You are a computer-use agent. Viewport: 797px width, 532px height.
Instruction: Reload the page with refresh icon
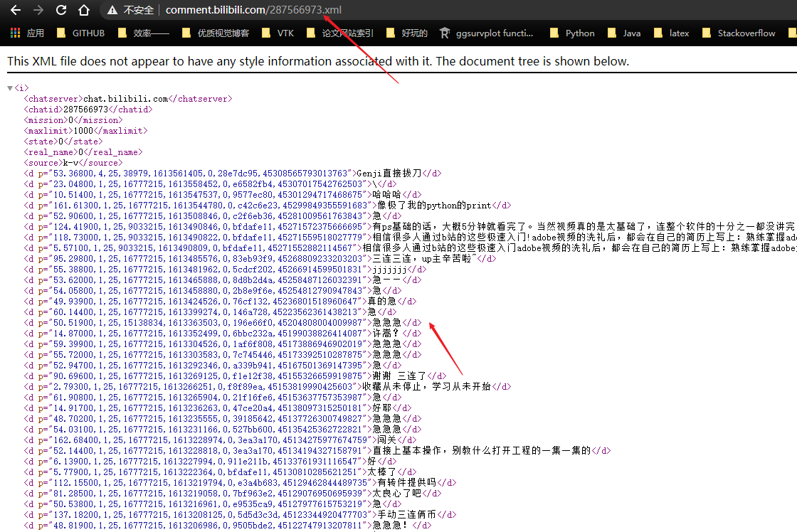(61, 10)
